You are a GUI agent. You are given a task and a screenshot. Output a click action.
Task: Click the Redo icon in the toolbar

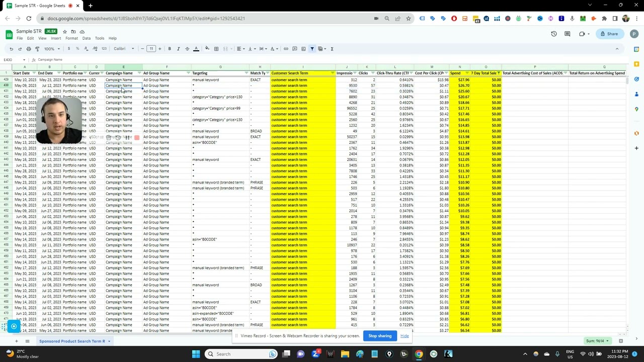point(20,49)
